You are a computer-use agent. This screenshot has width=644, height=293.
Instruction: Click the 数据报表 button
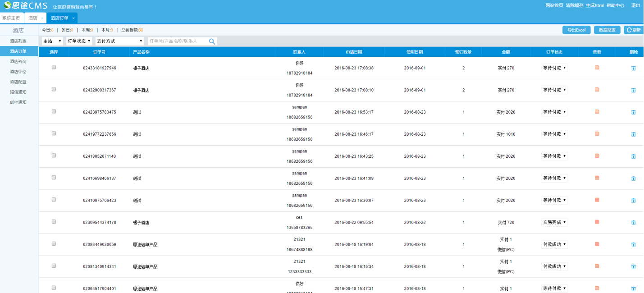click(607, 30)
